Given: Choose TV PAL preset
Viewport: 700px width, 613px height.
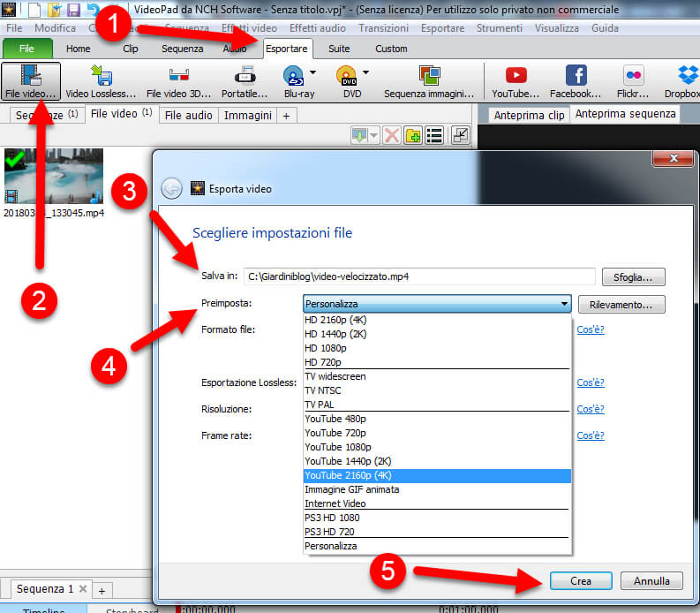Looking at the screenshot, I should (437, 405).
